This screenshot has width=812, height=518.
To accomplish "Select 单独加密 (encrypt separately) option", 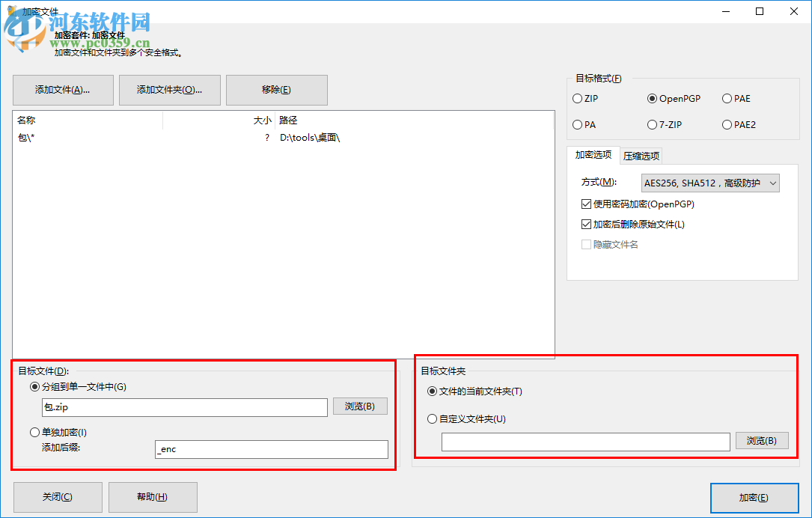I will pyautogui.click(x=34, y=432).
